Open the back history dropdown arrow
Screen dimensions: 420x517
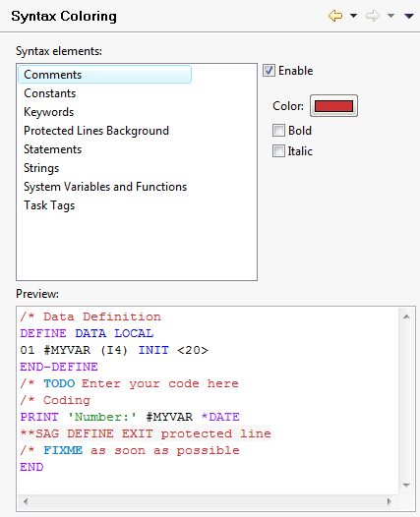click(x=353, y=16)
